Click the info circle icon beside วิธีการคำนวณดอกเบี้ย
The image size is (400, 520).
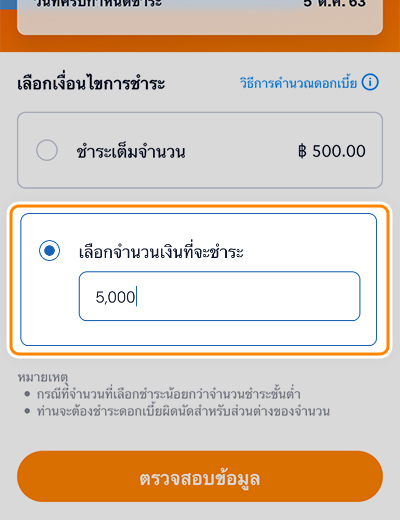(370, 82)
